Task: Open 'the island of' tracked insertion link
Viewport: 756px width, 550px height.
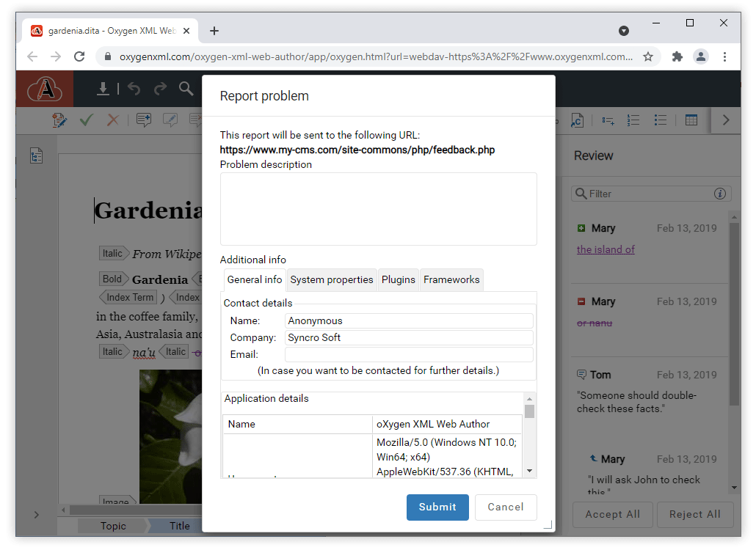Action: coord(606,249)
